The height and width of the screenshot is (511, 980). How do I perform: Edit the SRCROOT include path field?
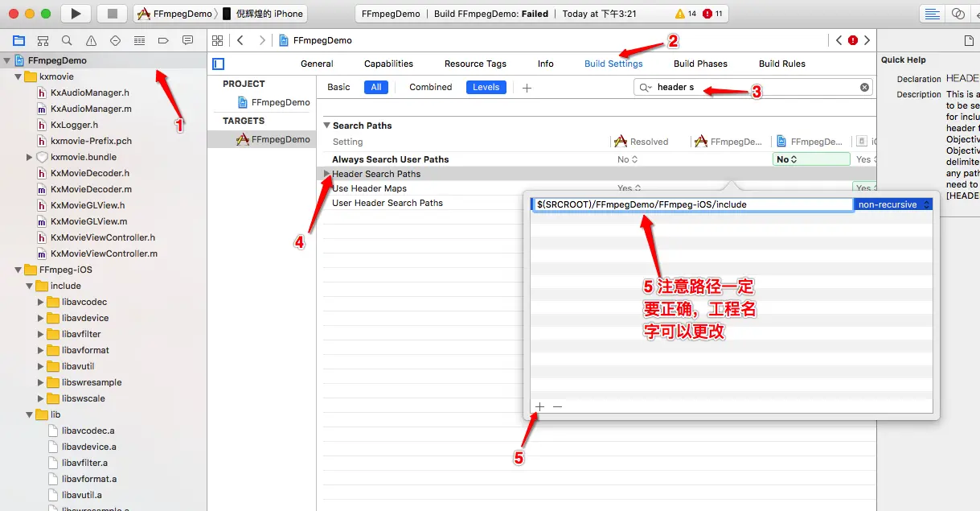pyautogui.click(x=692, y=204)
